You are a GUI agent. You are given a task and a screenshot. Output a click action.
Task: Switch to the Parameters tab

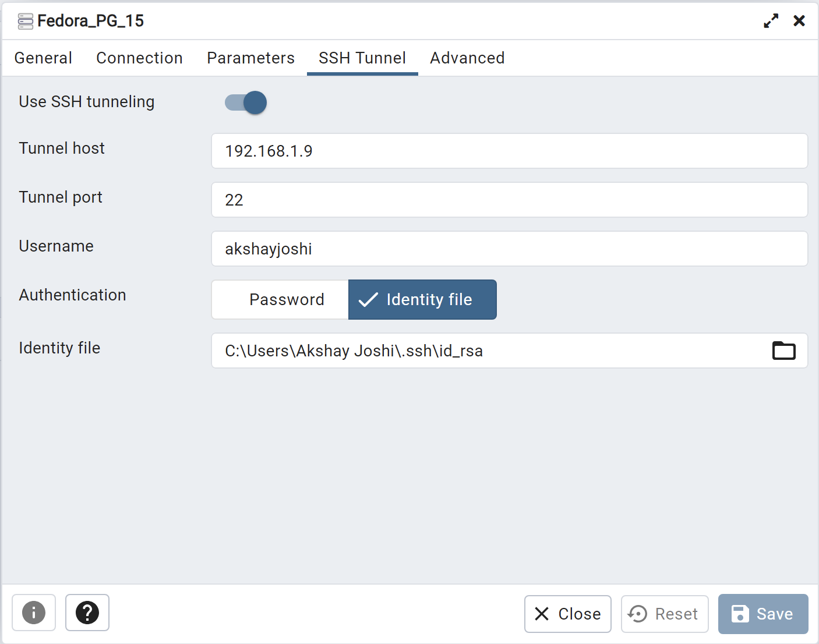(x=250, y=58)
